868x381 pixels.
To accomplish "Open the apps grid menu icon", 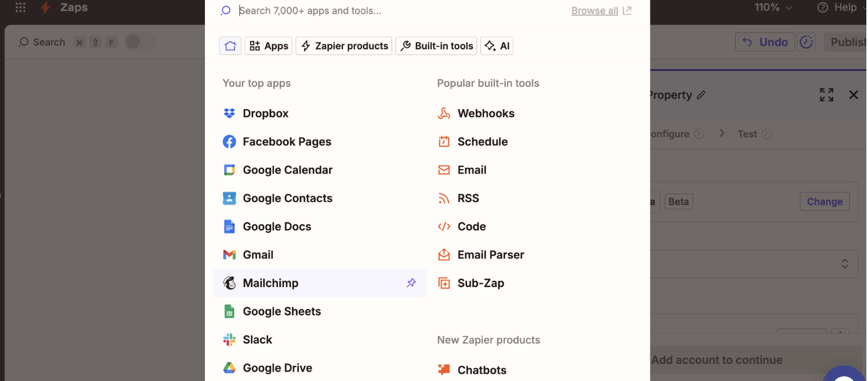I will click(20, 7).
